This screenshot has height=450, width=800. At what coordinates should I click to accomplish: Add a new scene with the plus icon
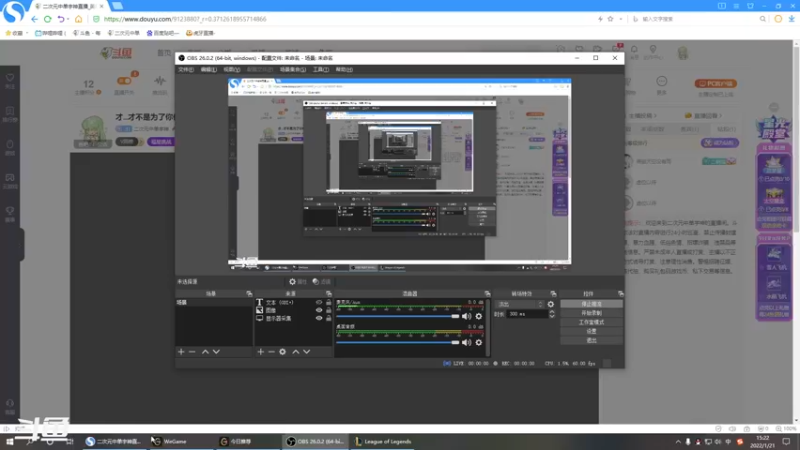181,352
